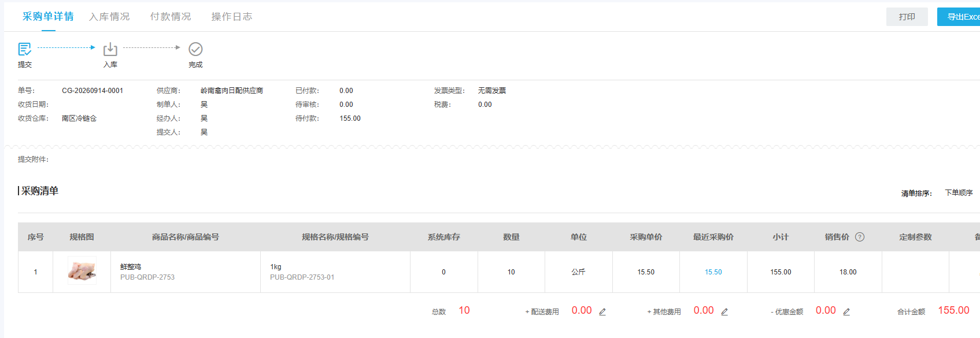Screen dimensions: 980x338
Task: Click the 完成 checkmark step icon
Action: click(x=195, y=49)
